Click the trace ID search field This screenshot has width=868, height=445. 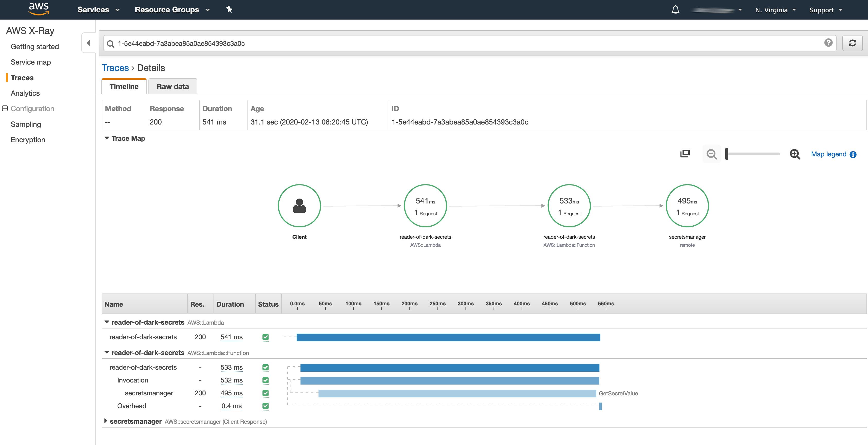[470, 43]
